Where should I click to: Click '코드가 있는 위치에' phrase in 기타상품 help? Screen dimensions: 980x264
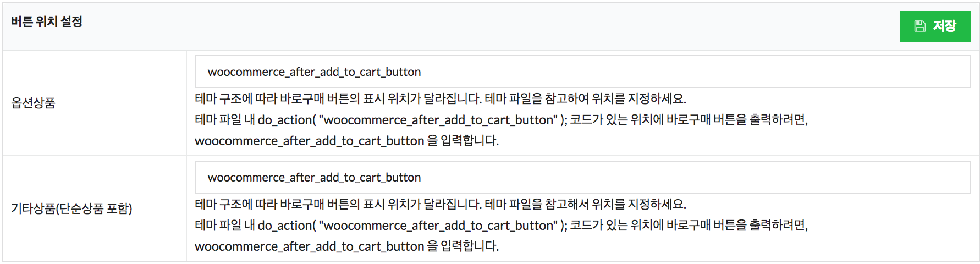[x=617, y=225]
